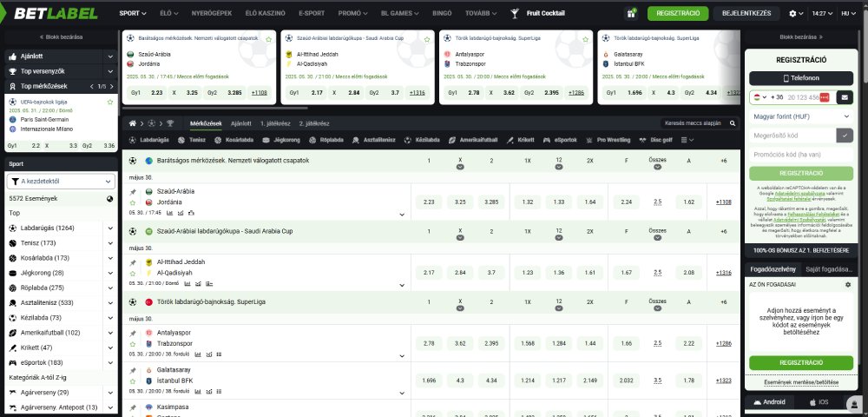Screen dimensions: 868x417
Task: Toggle favorite star for Al-Qadisiyah row
Action: (x=133, y=273)
